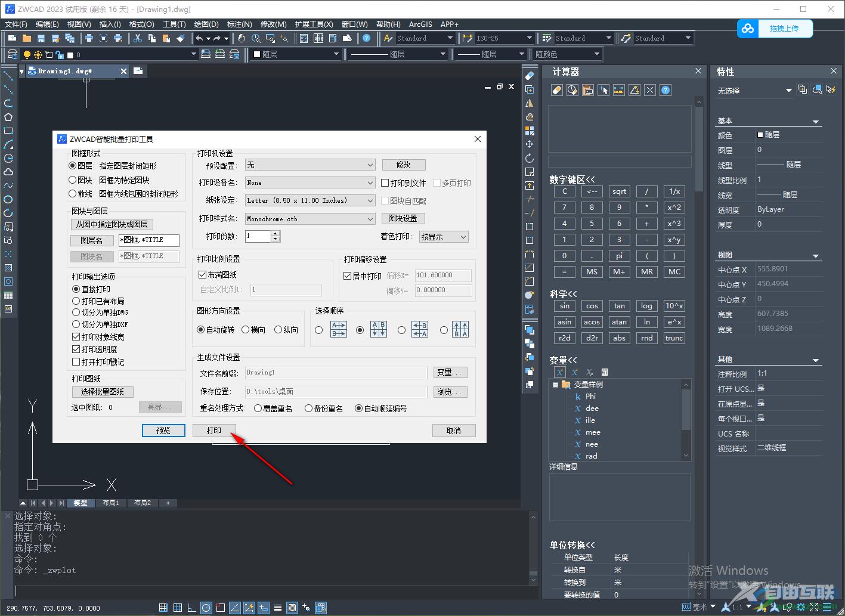Click the Plot printer icon in toolbar
Screen dimensions: 845x616
tap(89, 38)
